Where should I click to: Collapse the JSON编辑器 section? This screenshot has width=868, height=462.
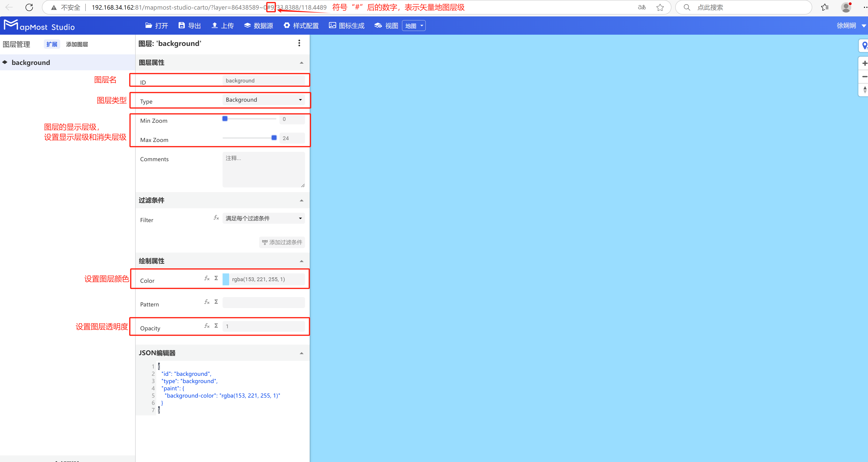pyautogui.click(x=301, y=353)
